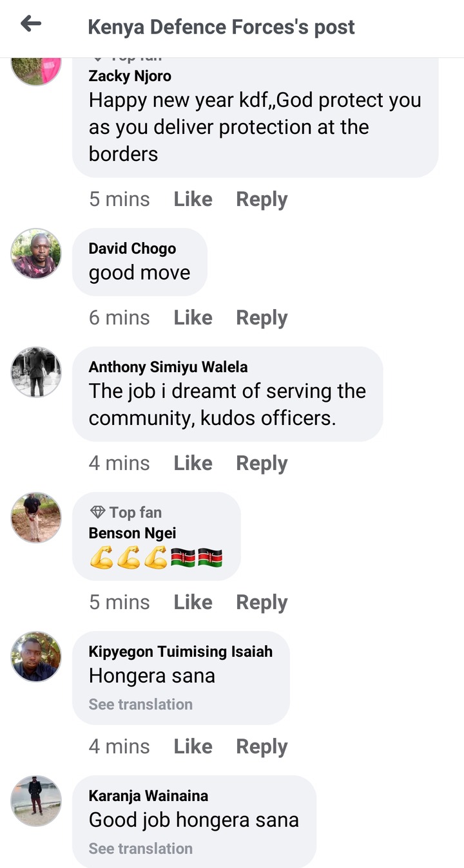Screen dimensions: 464x868
Task: Open Zacky Njoro's name link
Action: (x=130, y=76)
